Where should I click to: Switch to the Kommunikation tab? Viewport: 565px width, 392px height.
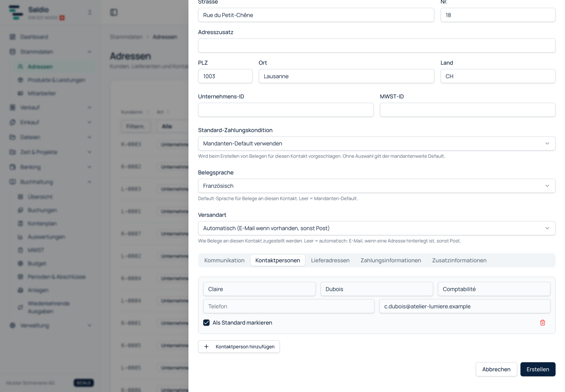[x=224, y=260]
